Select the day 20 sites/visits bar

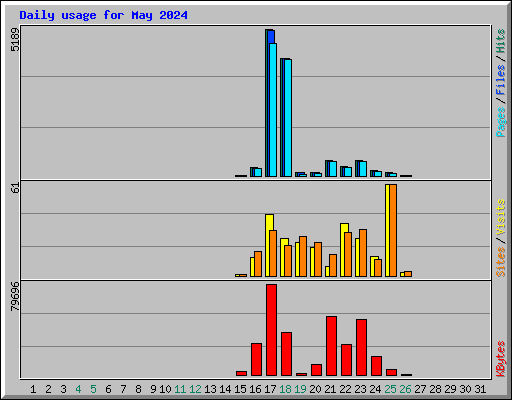pos(316,259)
